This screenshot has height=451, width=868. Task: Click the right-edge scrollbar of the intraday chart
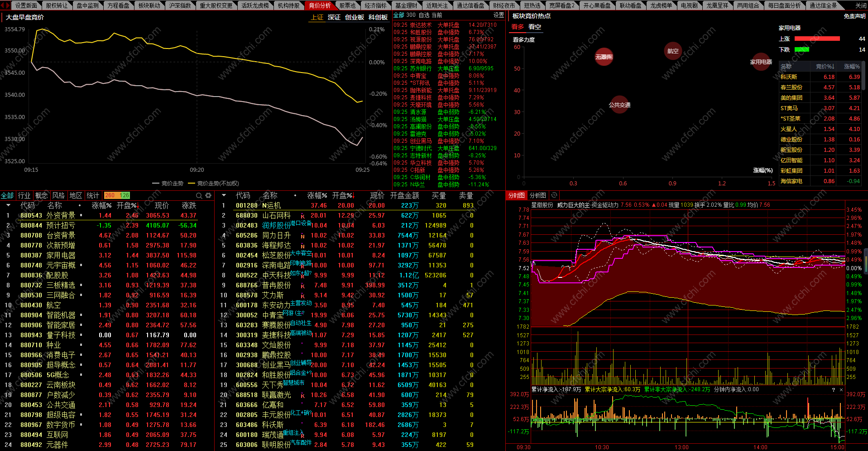click(x=866, y=261)
